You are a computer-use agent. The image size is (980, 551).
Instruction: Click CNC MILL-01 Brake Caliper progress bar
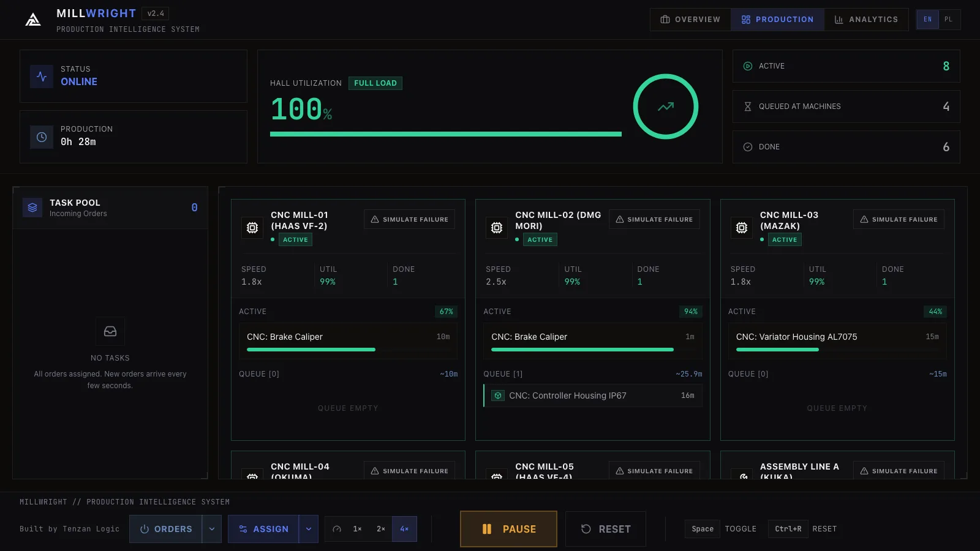[348, 350]
